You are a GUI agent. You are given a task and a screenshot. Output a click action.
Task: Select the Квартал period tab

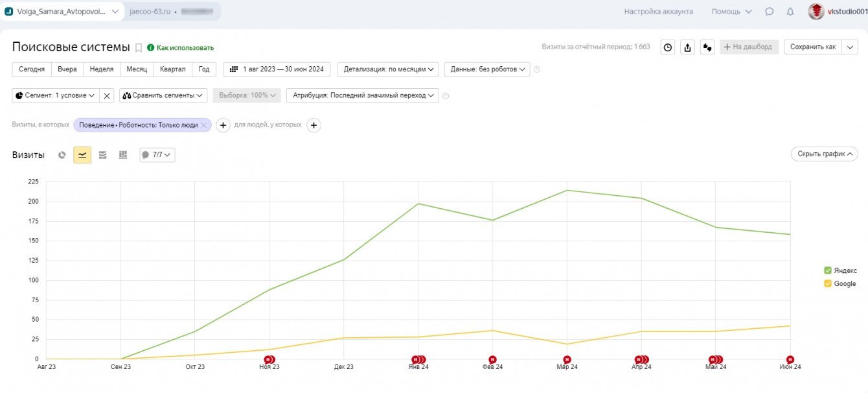tap(173, 69)
